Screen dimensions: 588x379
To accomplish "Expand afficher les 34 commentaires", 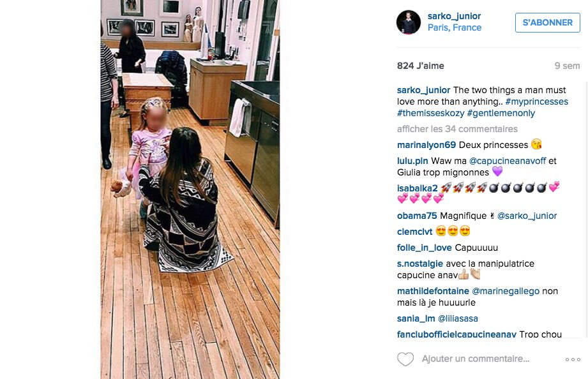I will (x=457, y=129).
